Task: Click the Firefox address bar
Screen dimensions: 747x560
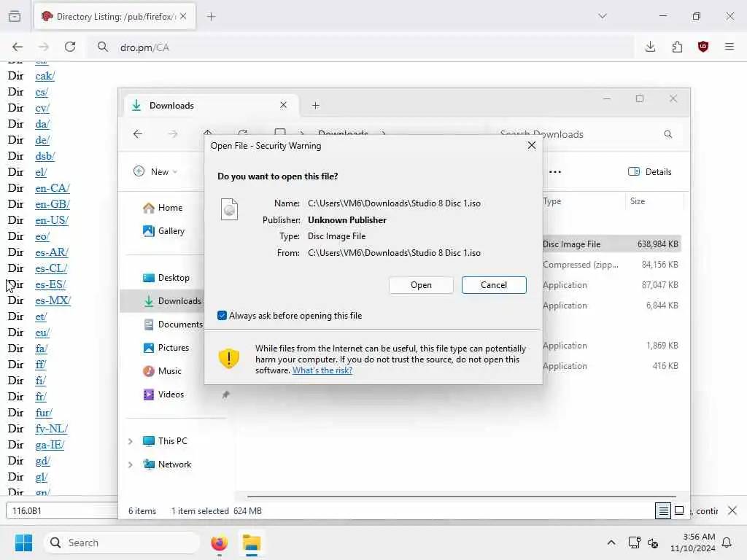Action: click(362, 47)
